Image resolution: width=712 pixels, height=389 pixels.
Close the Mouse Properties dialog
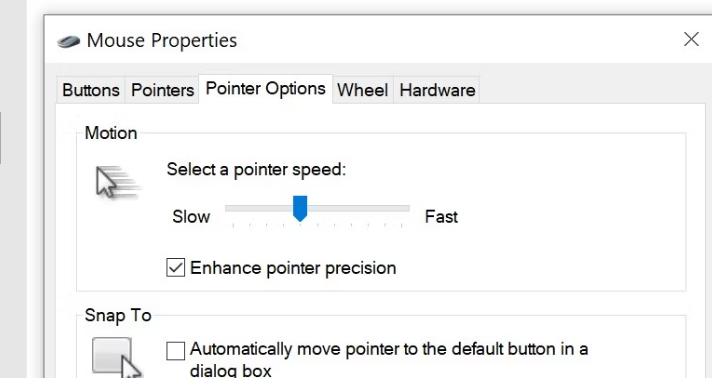[691, 39]
